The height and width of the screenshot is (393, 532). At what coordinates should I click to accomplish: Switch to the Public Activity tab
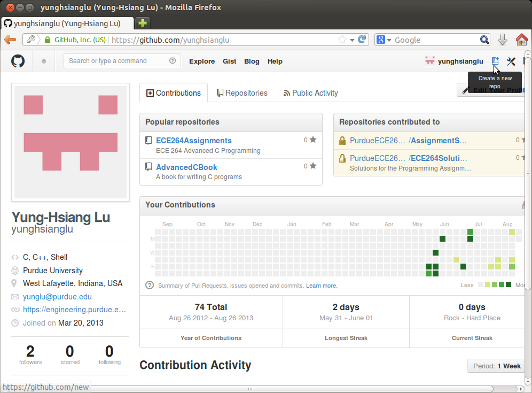coord(310,93)
